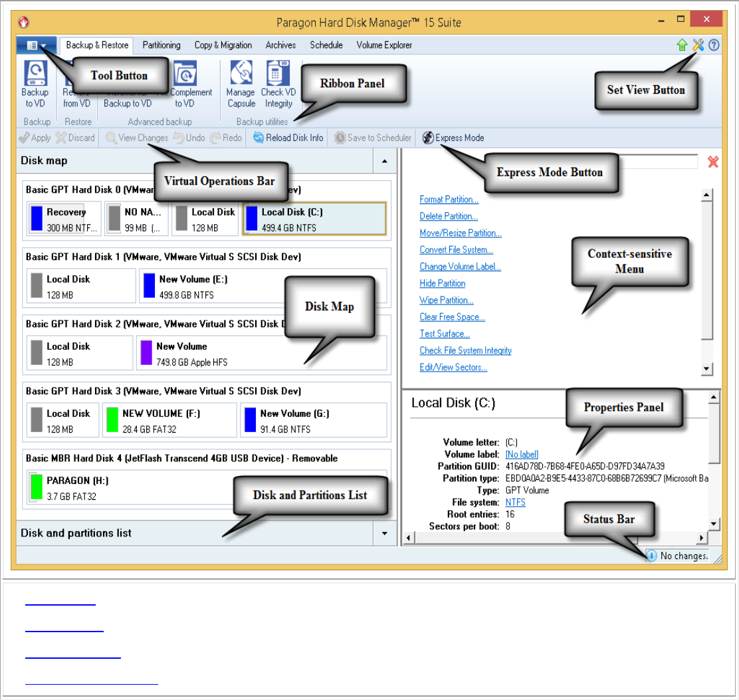739x700 pixels.
Task: Click properties horizontal scroll left arrow
Action: pos(408,537)
